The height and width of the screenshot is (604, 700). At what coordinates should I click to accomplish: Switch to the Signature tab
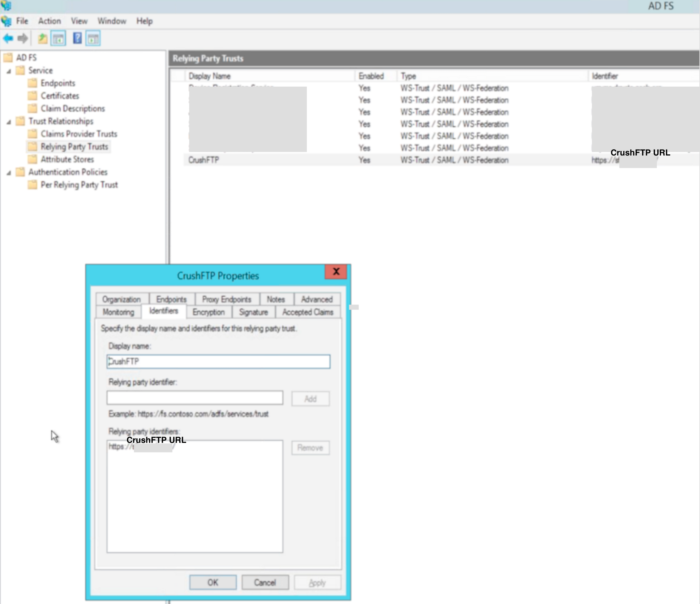coord(254,312)
